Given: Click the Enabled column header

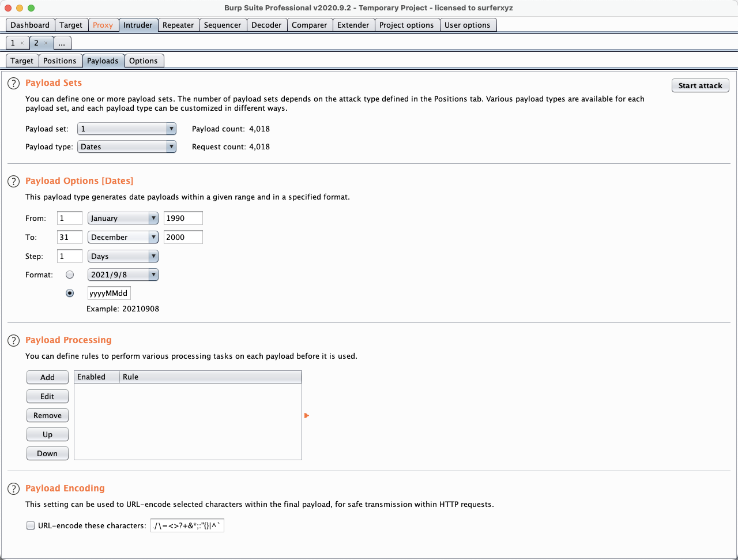Looking at the screenshot, I should point(97,377).
